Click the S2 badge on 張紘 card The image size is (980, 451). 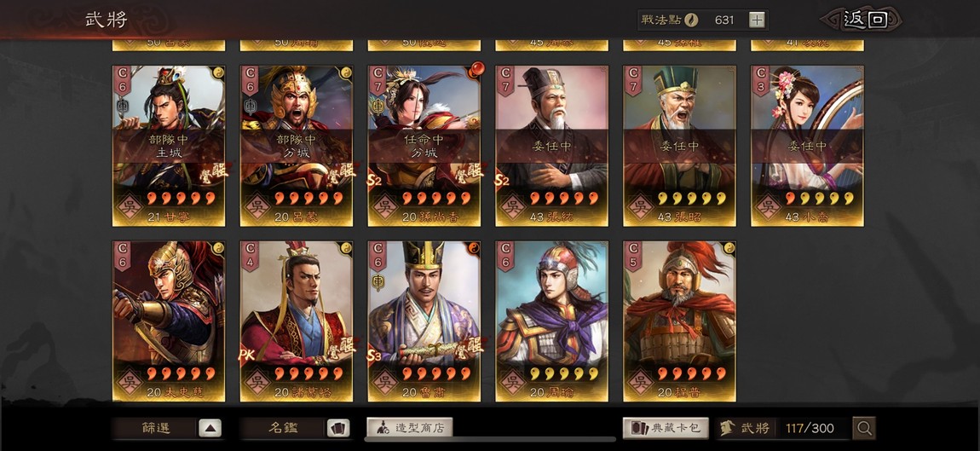point(502,181)
